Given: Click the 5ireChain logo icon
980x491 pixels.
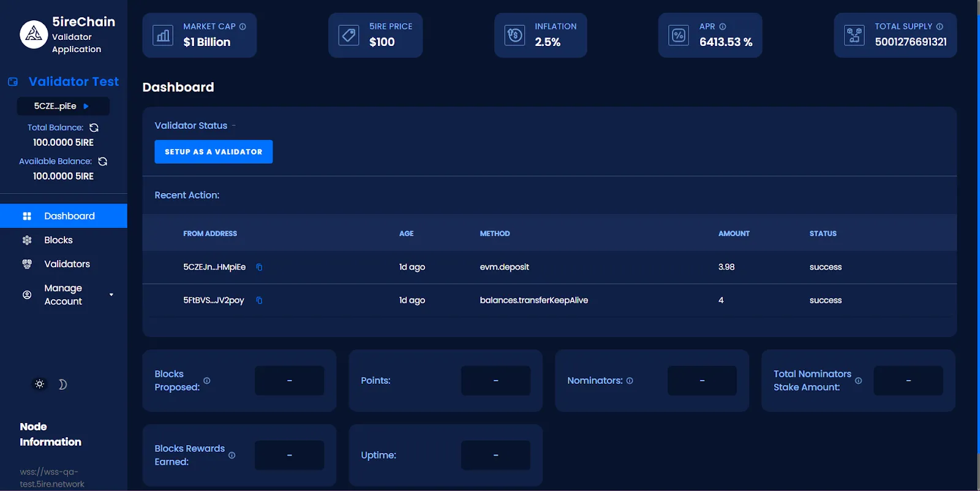Looking at the screenshot, I should 34,34.
